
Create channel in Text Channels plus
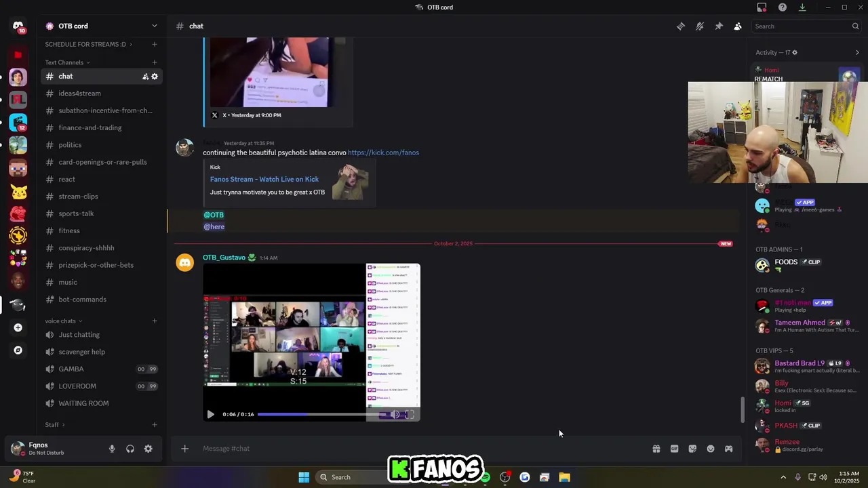155,62
